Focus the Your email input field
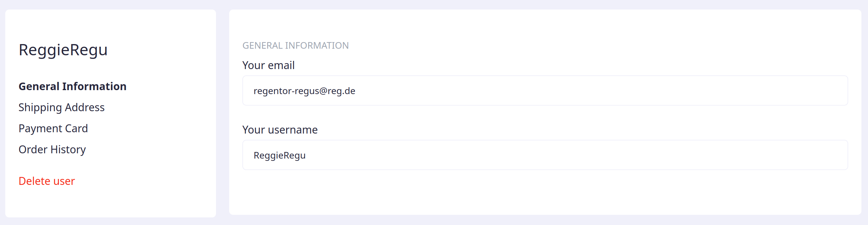This screenshot has width=868, height=225. coord(545,90)
